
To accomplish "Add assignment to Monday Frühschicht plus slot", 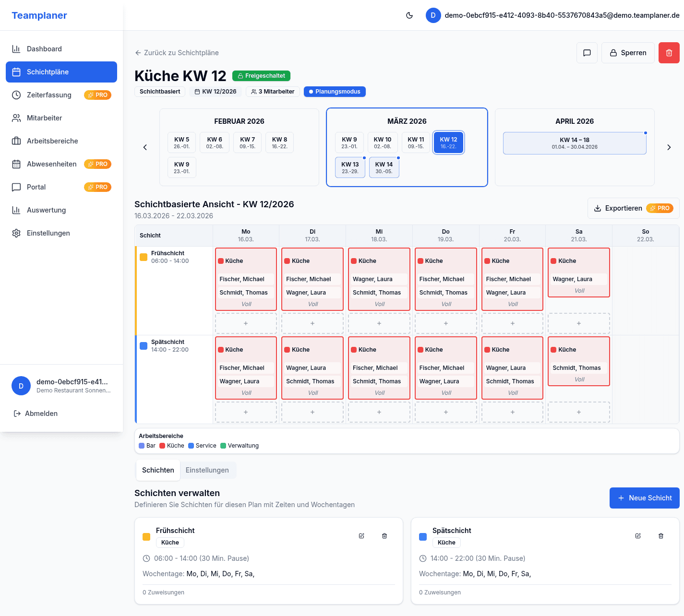I will [246, 323].
